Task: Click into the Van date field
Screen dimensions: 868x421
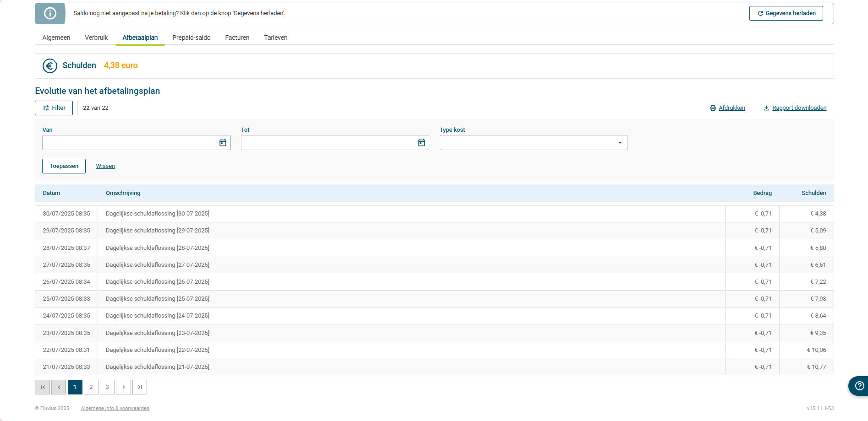Action: [x=129, y=143]
